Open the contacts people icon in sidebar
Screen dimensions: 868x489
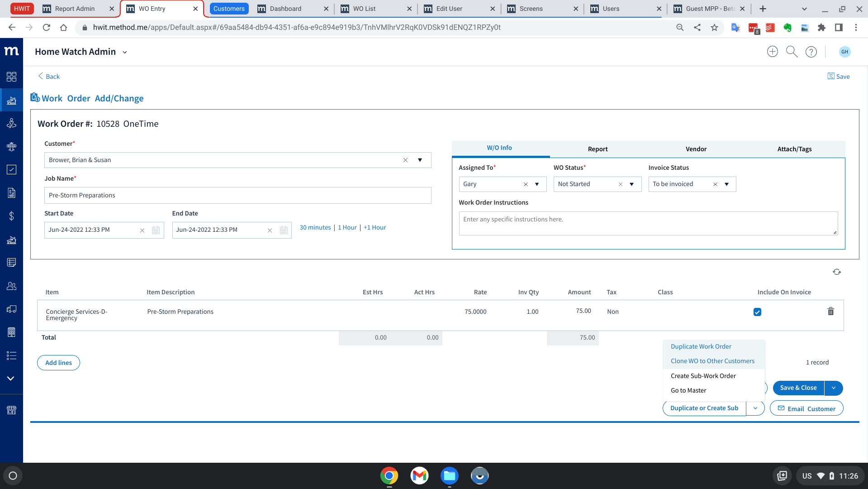[x=11, y=286]
